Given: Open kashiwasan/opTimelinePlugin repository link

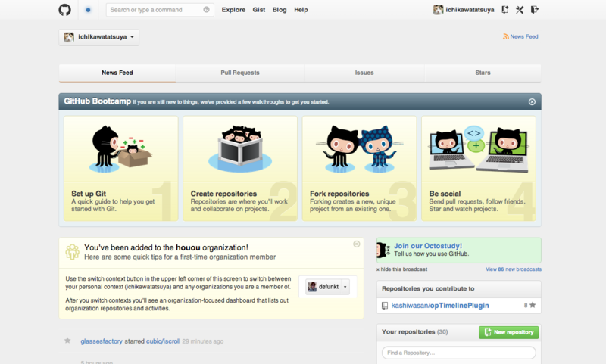Looking at the screenshot, I should pos(440,306).
